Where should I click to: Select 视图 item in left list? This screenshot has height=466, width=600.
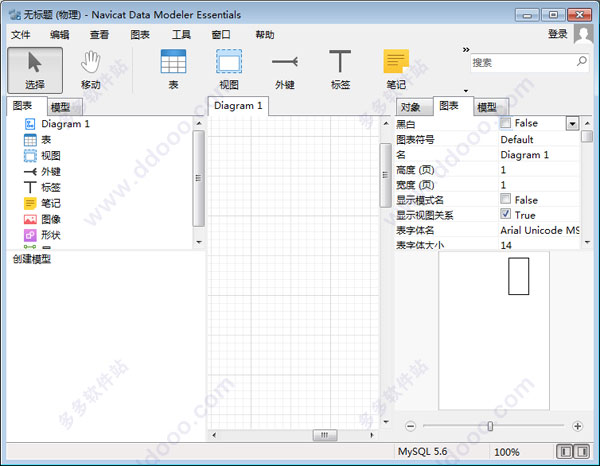pyautogui.click(x=42, y=156)
